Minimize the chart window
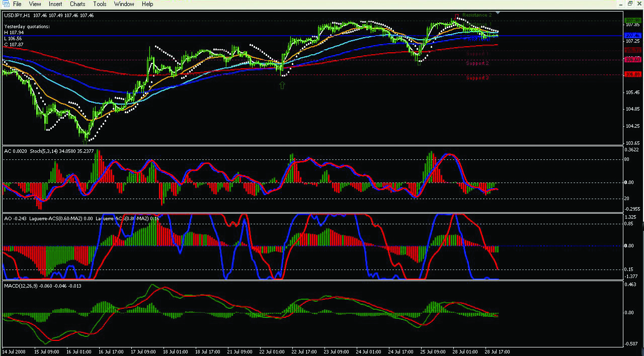Viewport: 644px width, 356px height. coord(621,4)
